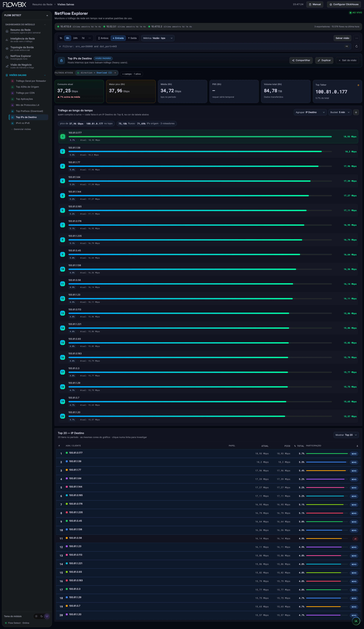Open Resumo da Rede home icon
Image resolution: width=364 pixels, height=629 pixels.
(7, 31)
